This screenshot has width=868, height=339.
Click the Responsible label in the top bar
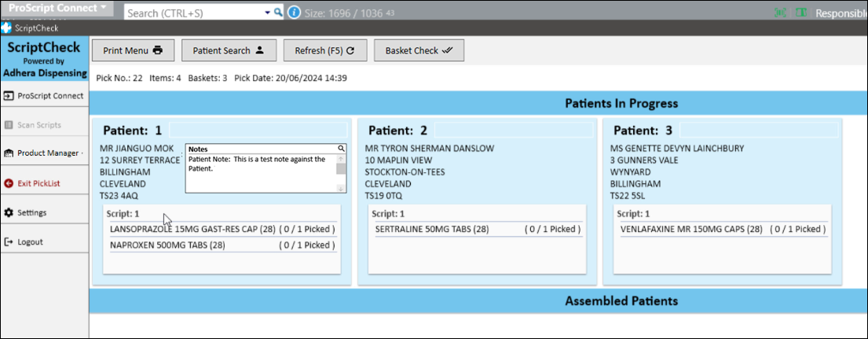(x=841, y=13)
